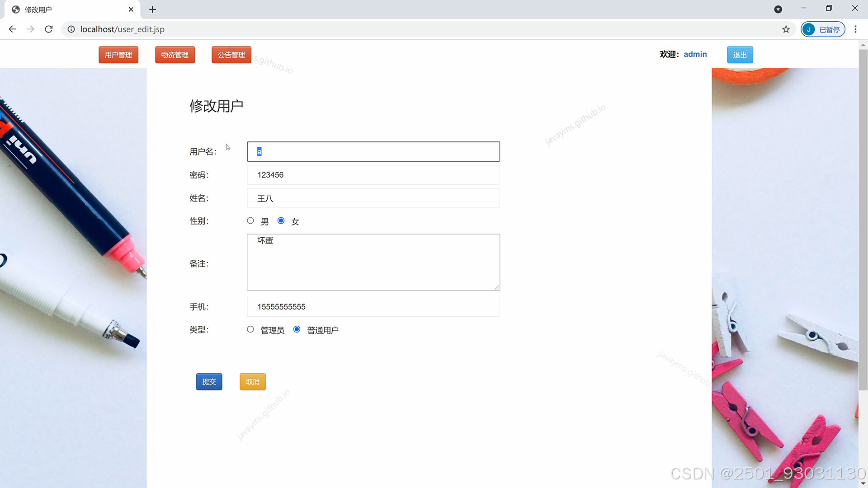Open the Chrome three-dot menu
Screen dimensions: 868x488
855,29
